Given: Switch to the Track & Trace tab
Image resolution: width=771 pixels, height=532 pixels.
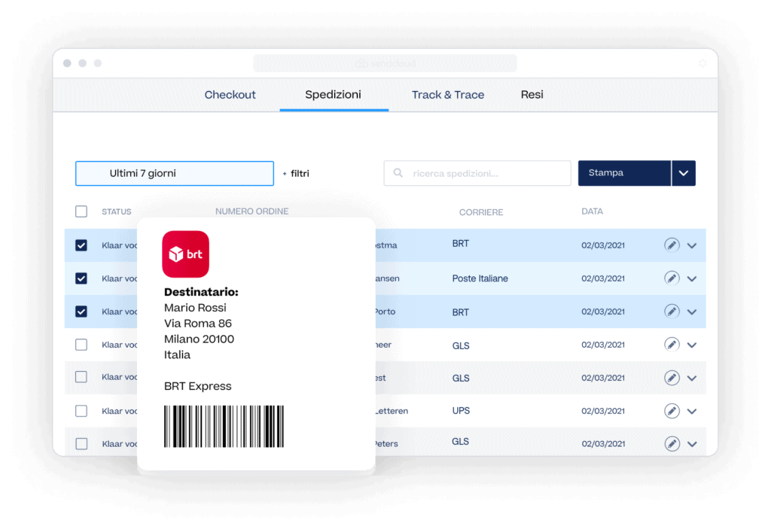Looking at the screenshot, I should point(448,95).
